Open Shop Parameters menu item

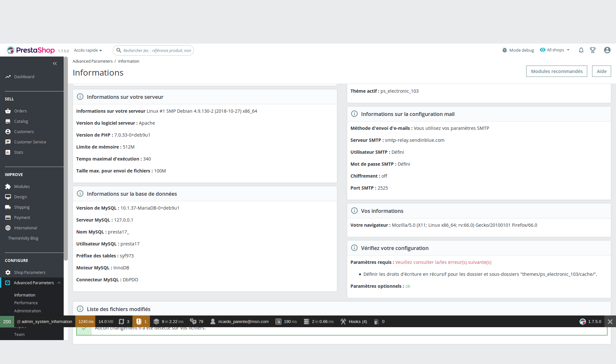30,272
